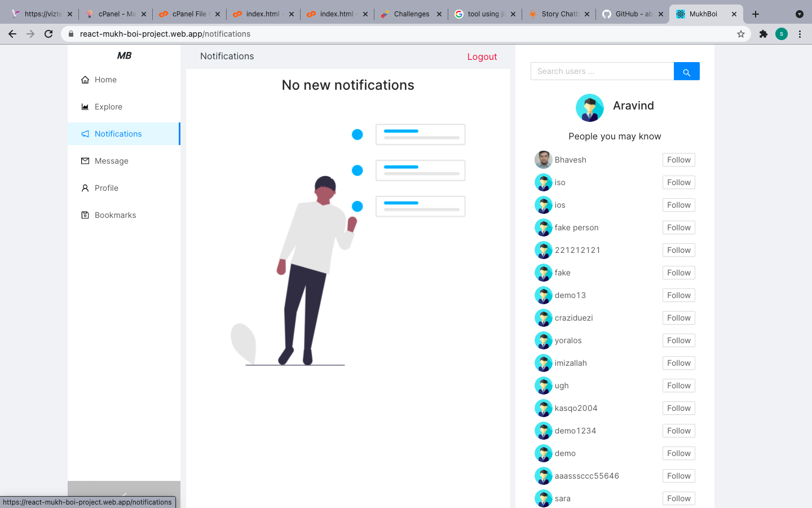This screenshot has height=508, width=812.
Task: Select Notifications in the sidebar
Action: (x=124, y=134)
